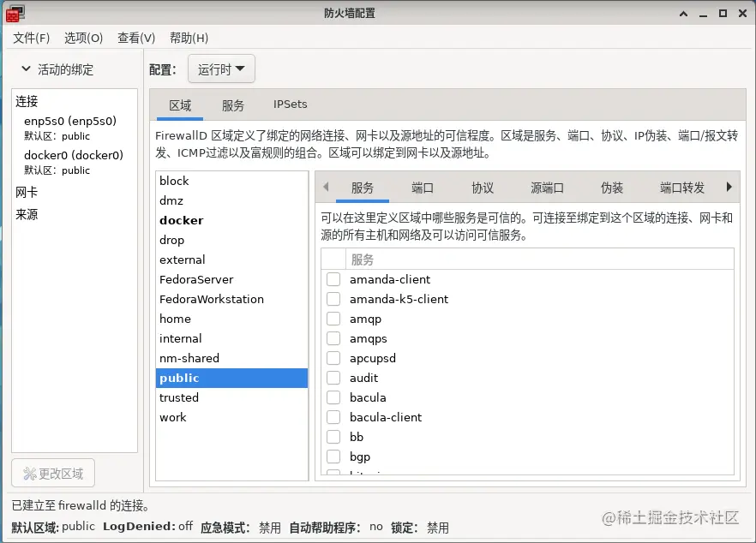Select the internal zone
This screenshot has height=543, width=756.
232,338
